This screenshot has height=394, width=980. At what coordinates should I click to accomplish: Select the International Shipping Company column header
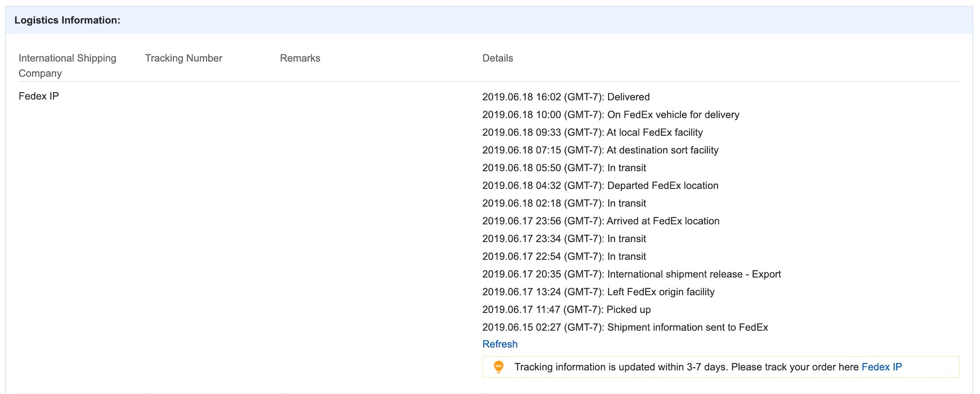(x=67, y=66)
